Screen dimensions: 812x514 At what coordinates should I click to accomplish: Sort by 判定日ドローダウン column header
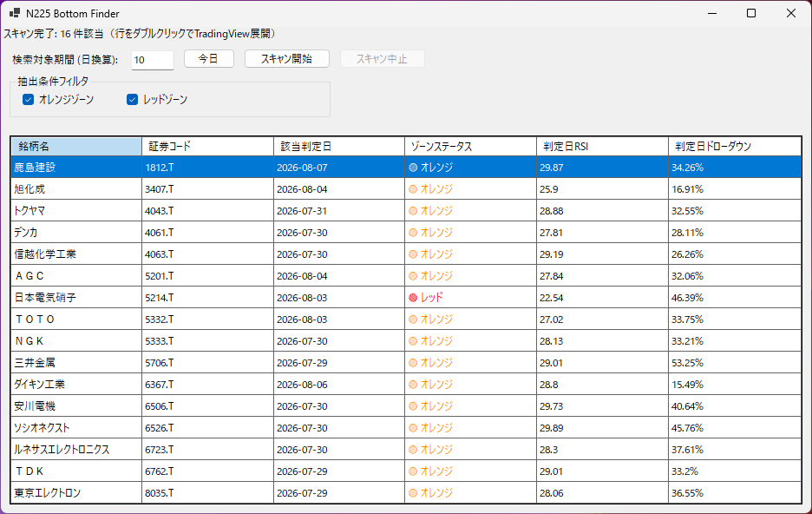pyautogui.click(x=735, y=147)
